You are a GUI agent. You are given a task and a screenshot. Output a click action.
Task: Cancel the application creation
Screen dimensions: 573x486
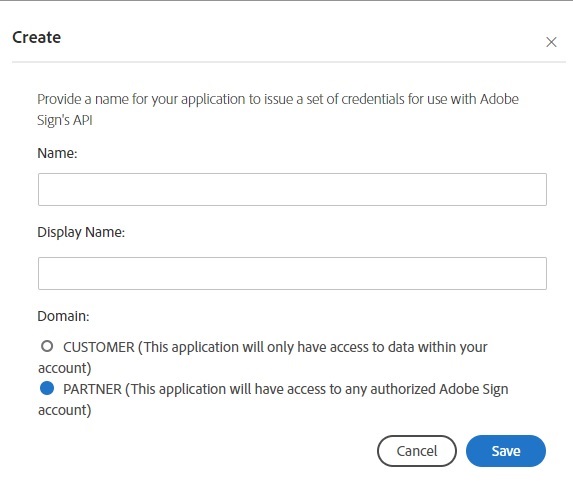417,451
